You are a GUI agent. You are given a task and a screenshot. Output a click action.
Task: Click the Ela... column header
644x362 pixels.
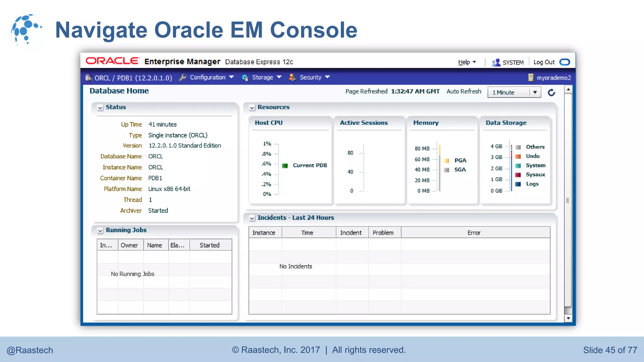(x=179, y=245)
